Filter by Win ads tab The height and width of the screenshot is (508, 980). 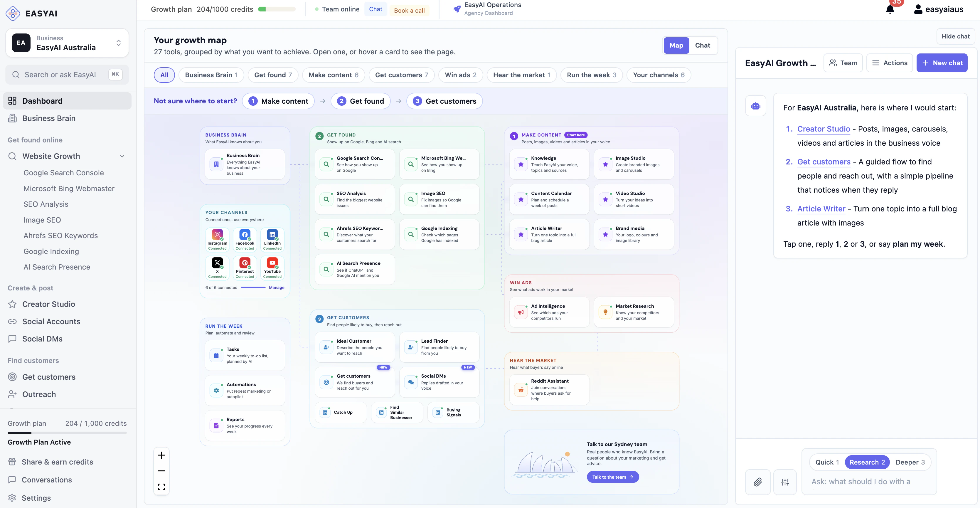tap(460, 75)
